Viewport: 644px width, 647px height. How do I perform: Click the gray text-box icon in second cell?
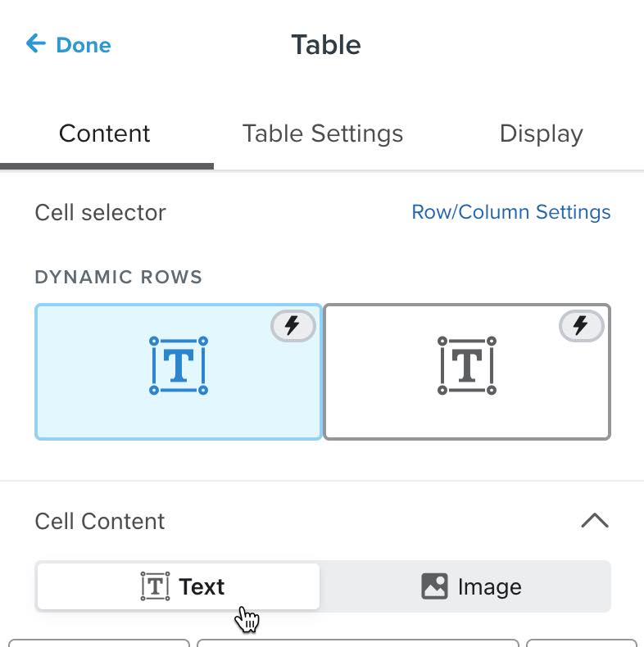(x=467, y=365)
